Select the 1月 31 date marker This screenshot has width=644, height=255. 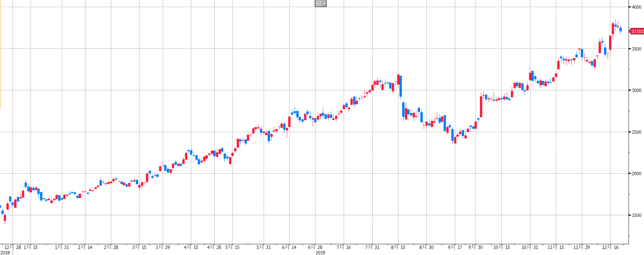(62, 247)
